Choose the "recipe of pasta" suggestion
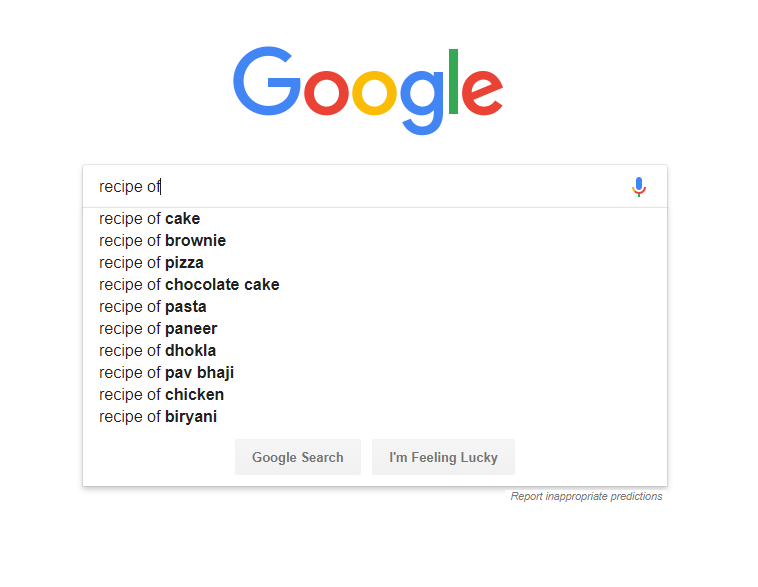This screenshot has width=758, height=587. [153, 307]
